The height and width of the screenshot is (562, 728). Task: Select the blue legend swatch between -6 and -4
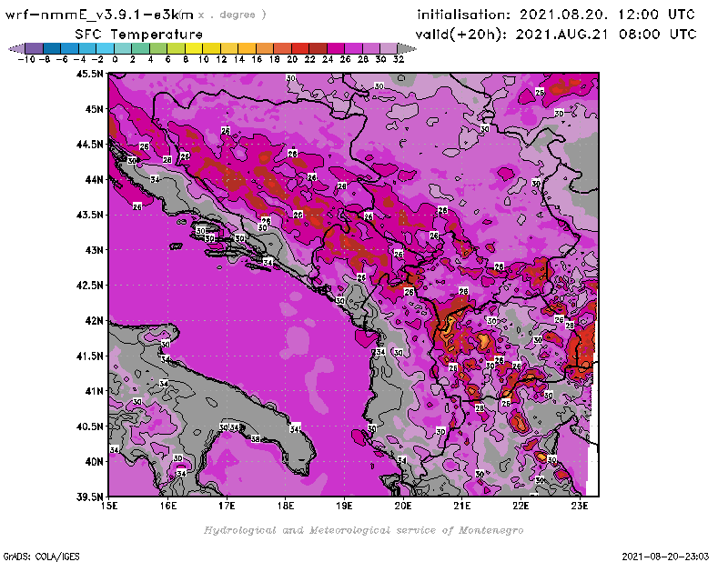point(70,49)
